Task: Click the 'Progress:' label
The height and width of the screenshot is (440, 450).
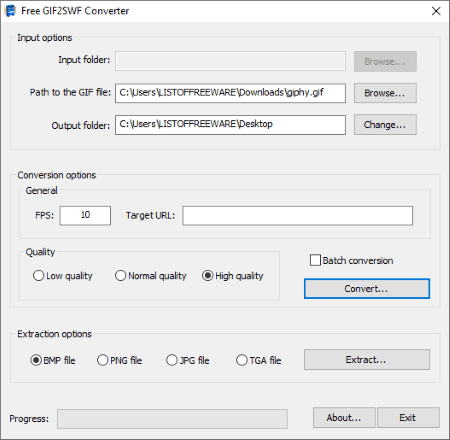Action: pyautogui.click(x=29, y=419)
